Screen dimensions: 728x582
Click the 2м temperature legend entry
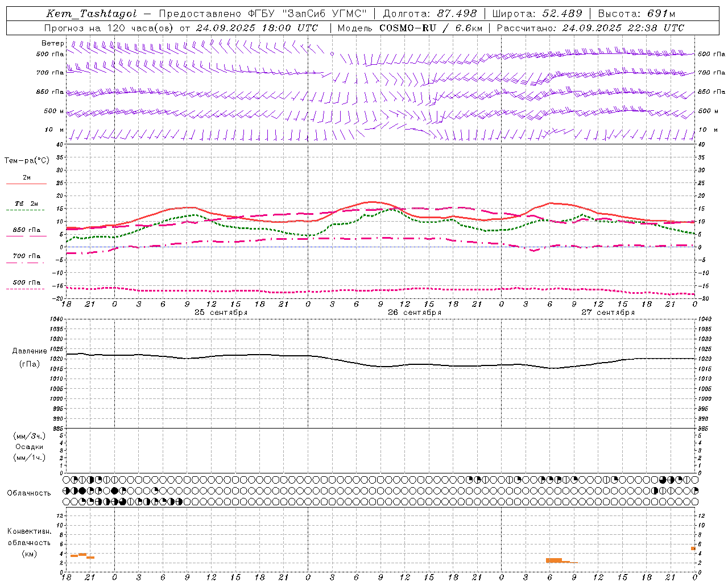[27, 177]
